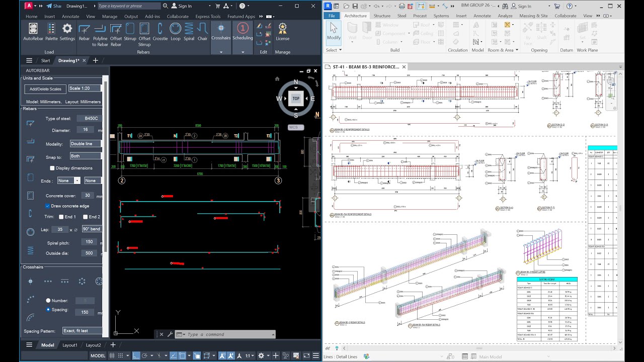Screen dimensions: 644x362
Task: Select the Offset Rebar tool
Action: coord(116,35)
